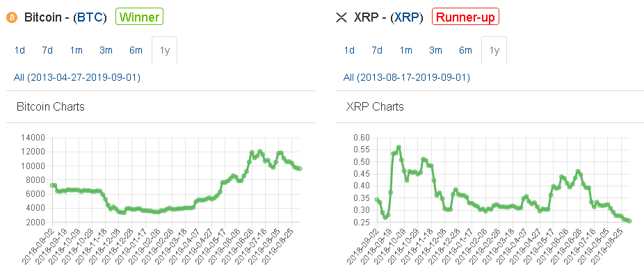This screenshot has height=274, width=644.
Task: Open the BTC ticker link
Action: click(90, 18)
